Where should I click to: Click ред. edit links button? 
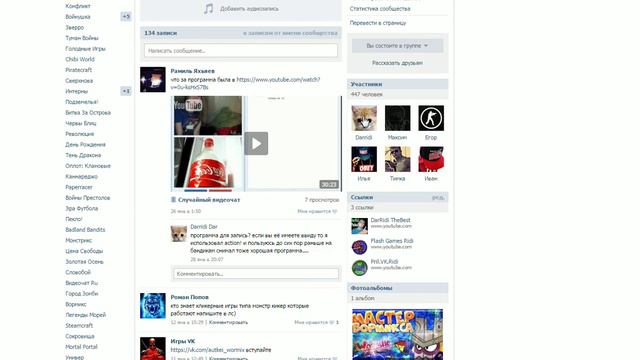coord(438,198)
